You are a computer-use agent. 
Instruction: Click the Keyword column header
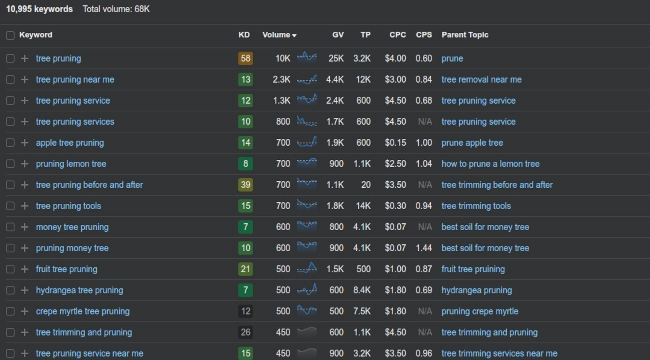36,35
